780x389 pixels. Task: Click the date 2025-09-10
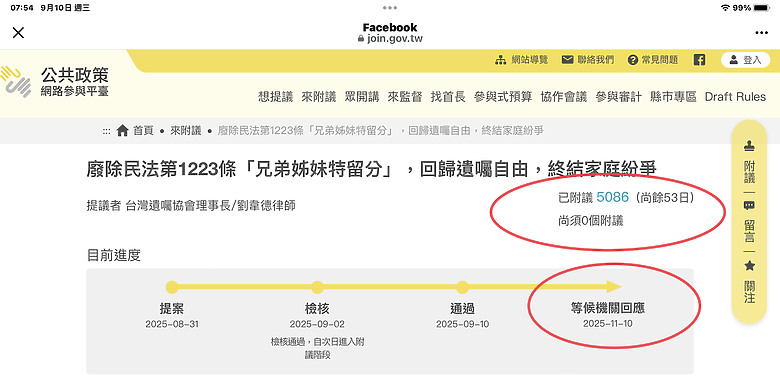pyautogui.click(x=462, y=324)
